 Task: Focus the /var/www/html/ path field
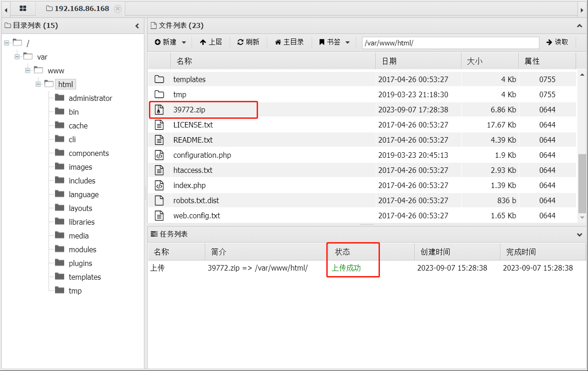tap(451, 43)
